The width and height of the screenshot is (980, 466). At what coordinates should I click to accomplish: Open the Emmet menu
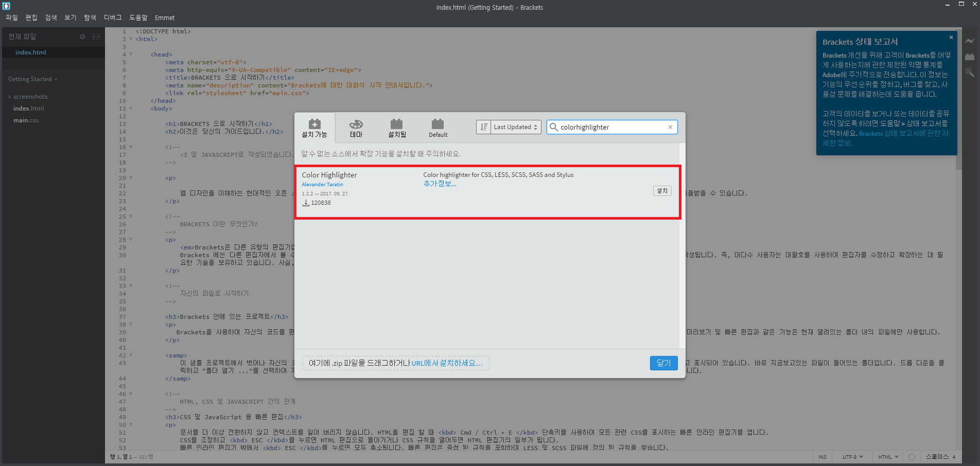pos(165,17)
